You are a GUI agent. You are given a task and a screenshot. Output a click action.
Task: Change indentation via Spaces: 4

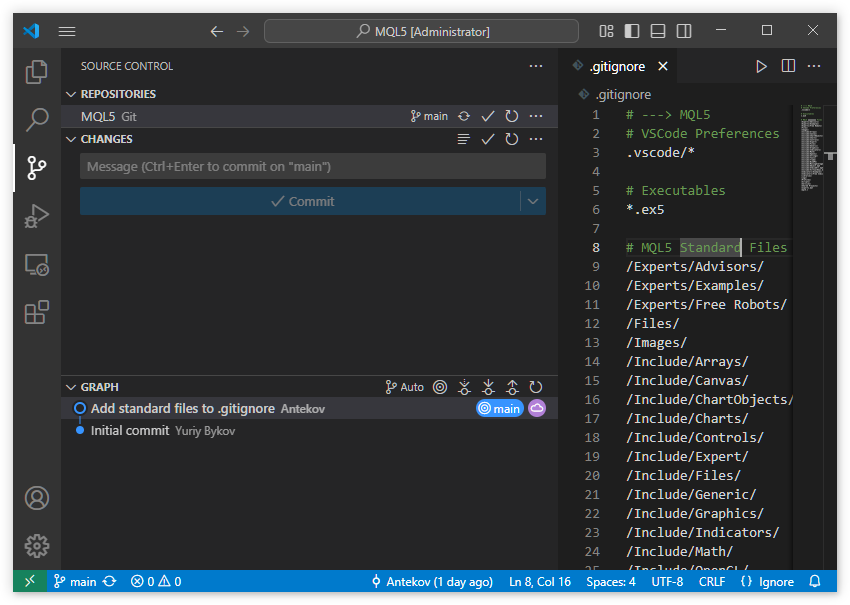pos(610,581)
